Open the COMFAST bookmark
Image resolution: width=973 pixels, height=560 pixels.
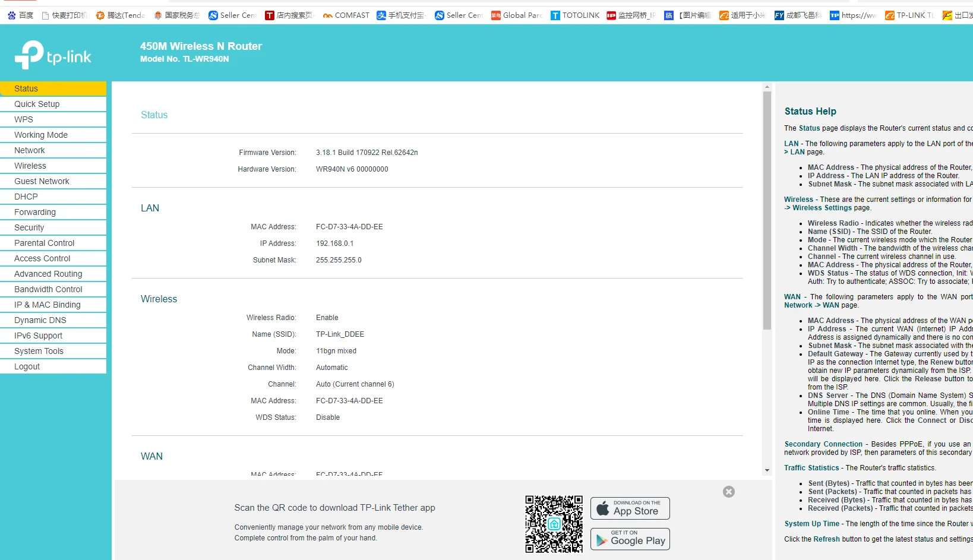pos(346,15)
